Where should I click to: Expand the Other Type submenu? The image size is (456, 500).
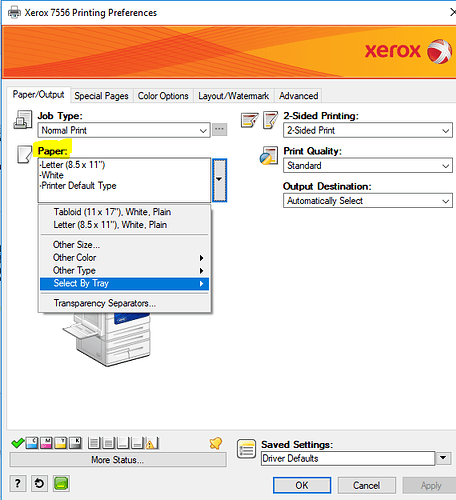click(124, 270)
